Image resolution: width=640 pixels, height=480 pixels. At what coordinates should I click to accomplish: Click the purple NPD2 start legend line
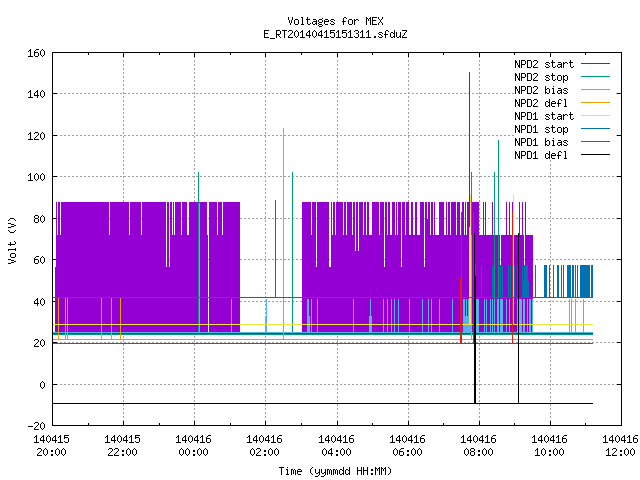click(595, 64)
